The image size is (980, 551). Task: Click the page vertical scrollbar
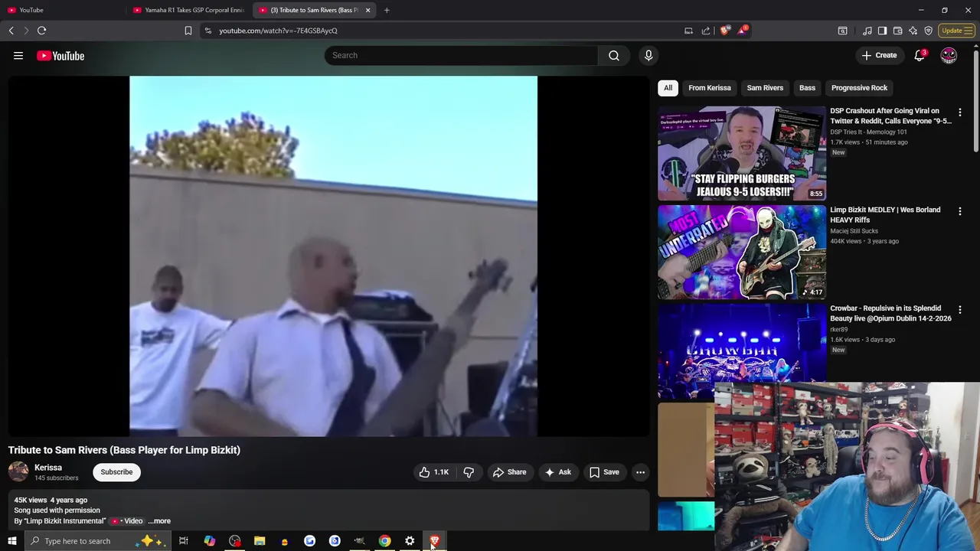point(975,99)
